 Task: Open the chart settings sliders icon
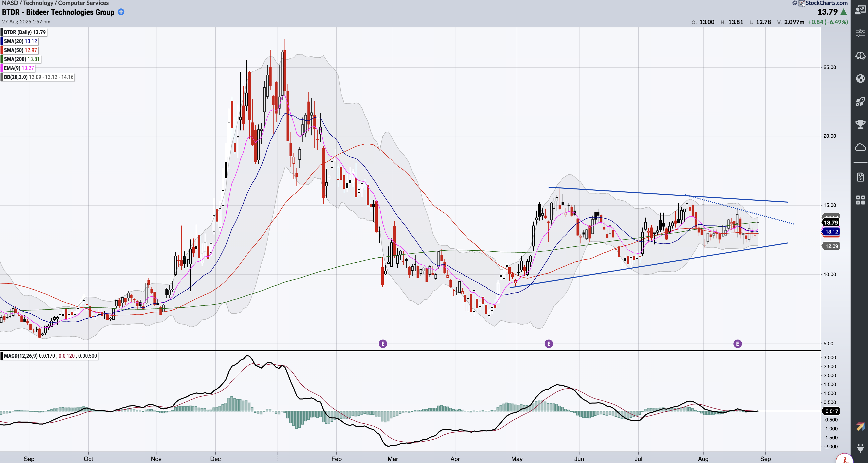point(860,33)
